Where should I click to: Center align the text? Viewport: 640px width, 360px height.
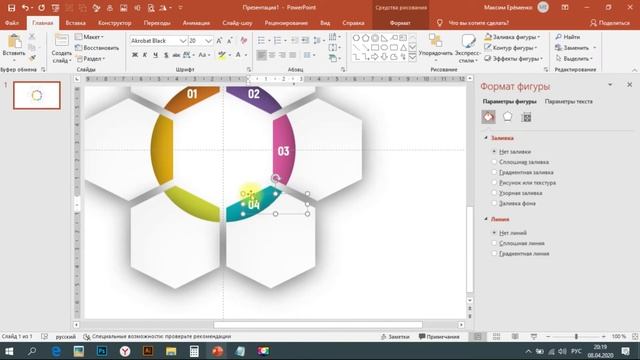[272, 55]
